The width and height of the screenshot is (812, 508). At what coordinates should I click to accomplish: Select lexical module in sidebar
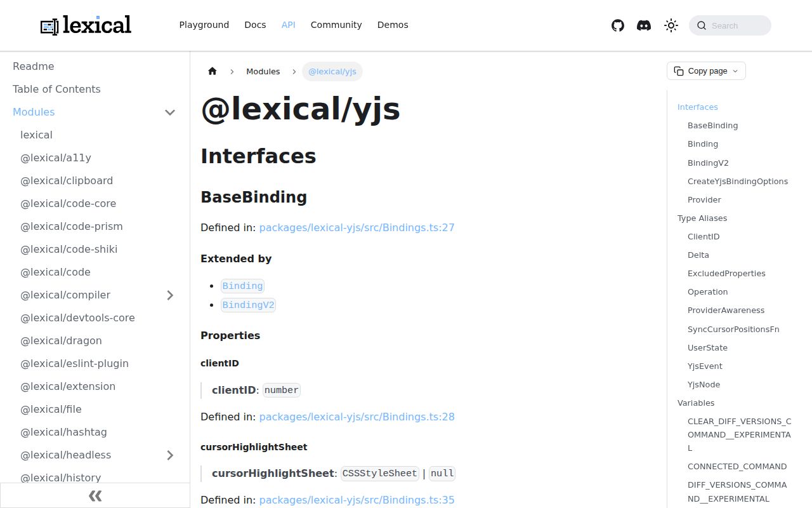36,135
